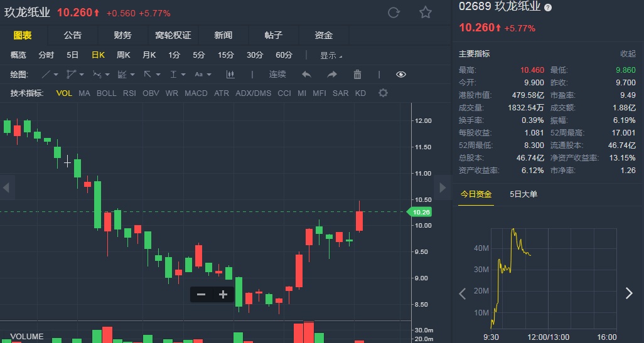644x343 pixels.
Task: Select the 周K weekly chart period
Action: pos(123,55)
